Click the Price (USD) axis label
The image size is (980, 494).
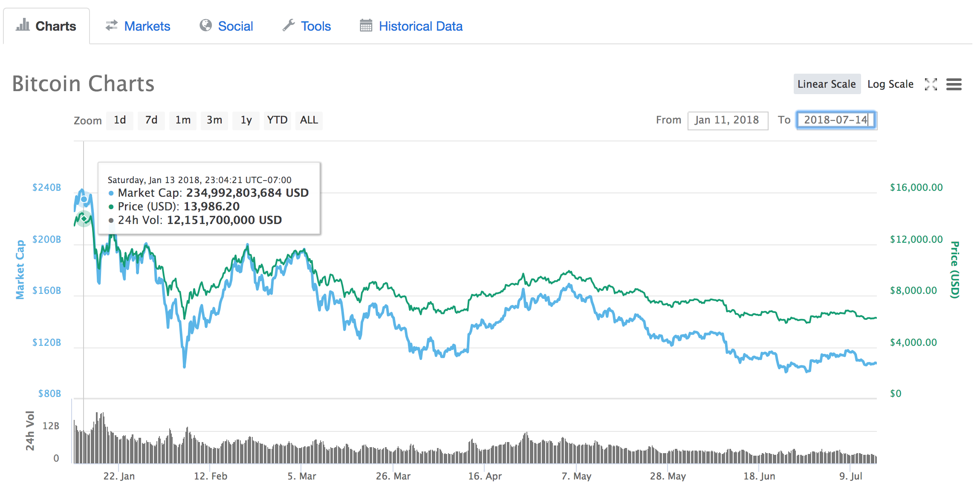[955, 270]
